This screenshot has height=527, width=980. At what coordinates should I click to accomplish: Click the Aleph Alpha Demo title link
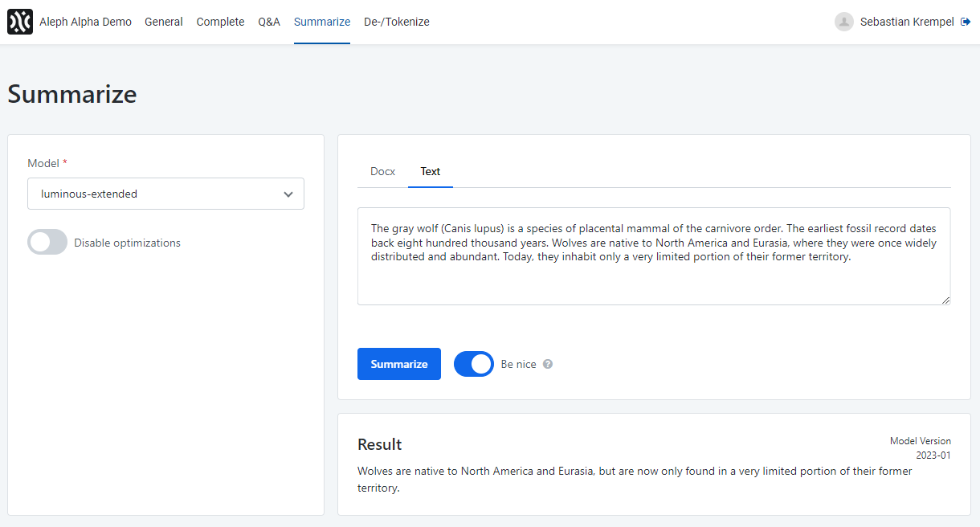coord(85,22)
